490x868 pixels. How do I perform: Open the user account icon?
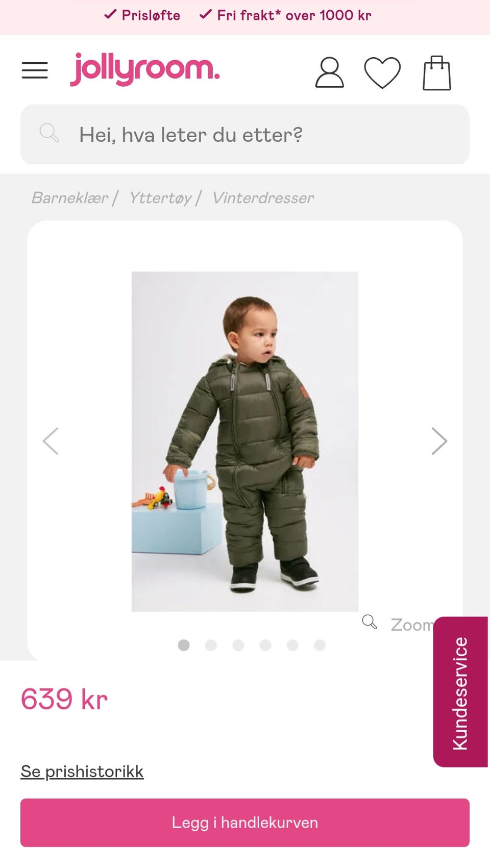[x=329, y=72]
